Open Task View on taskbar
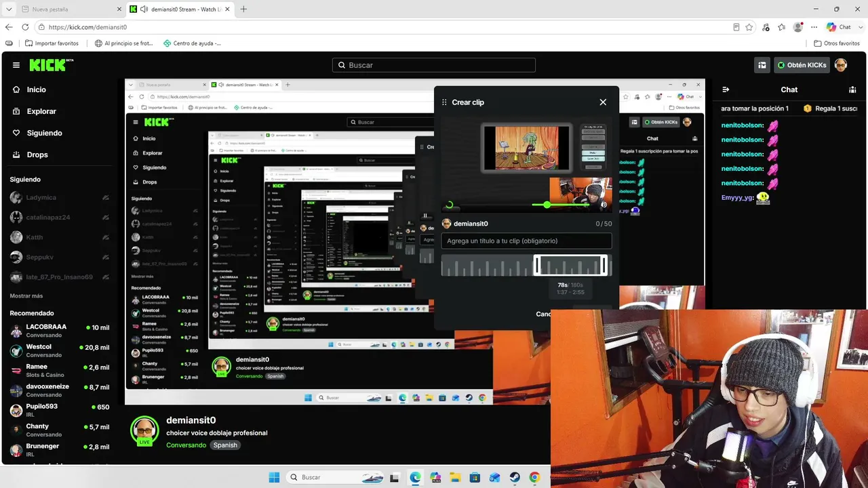The height and width of the screenshot is (488, 868). [x=396, y=477]
